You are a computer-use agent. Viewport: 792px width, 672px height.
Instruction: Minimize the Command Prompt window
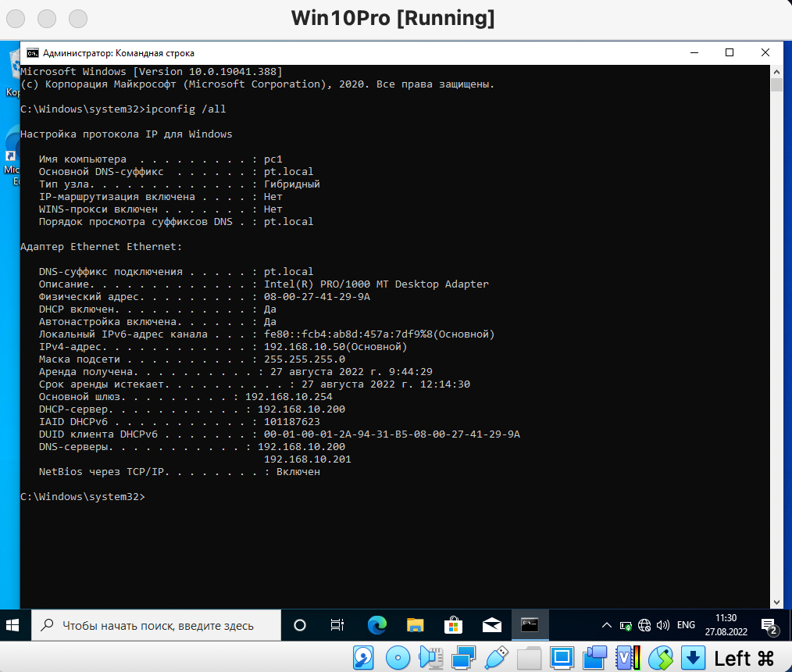coord(694,52)
